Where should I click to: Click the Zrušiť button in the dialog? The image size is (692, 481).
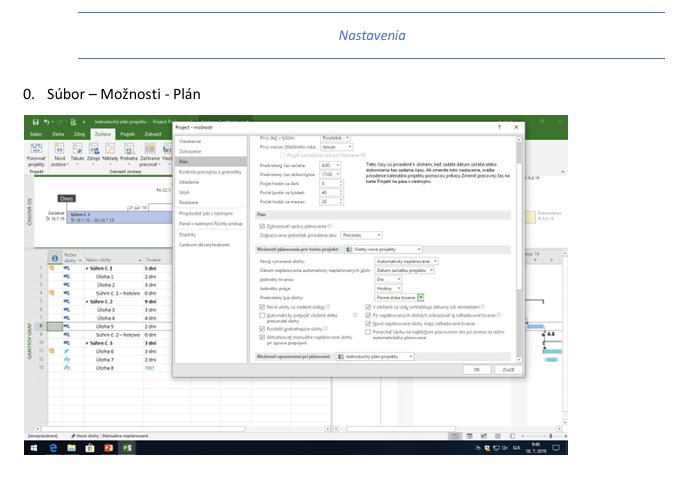coord(508,370)
